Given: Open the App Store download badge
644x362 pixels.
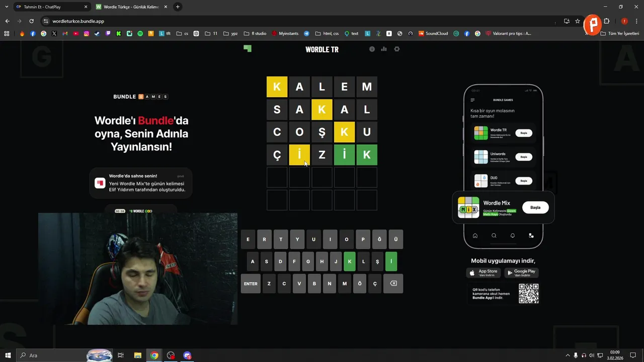Looking at the screenshot, I should pyautogui.click(x=484, y=273).
